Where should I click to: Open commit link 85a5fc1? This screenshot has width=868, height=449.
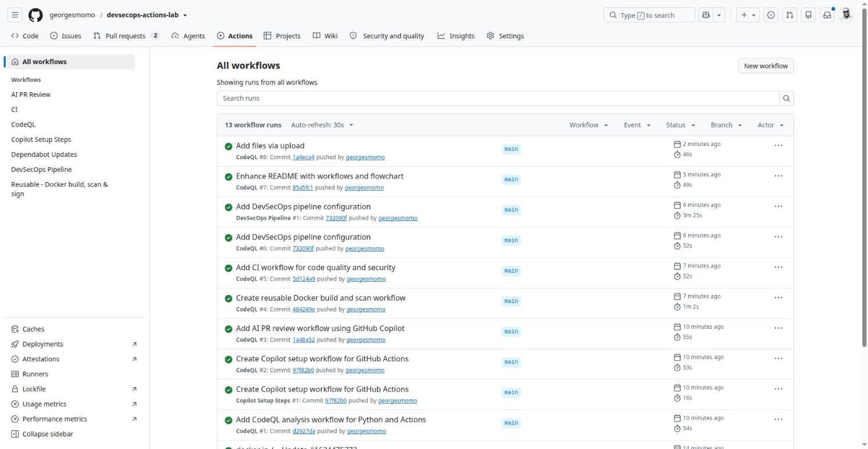coord(303,188)
